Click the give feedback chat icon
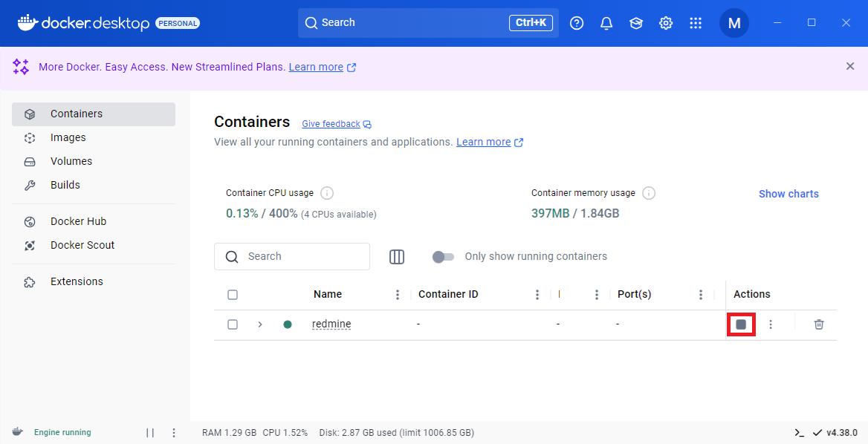868x444 pixels. tap(367, 125)
